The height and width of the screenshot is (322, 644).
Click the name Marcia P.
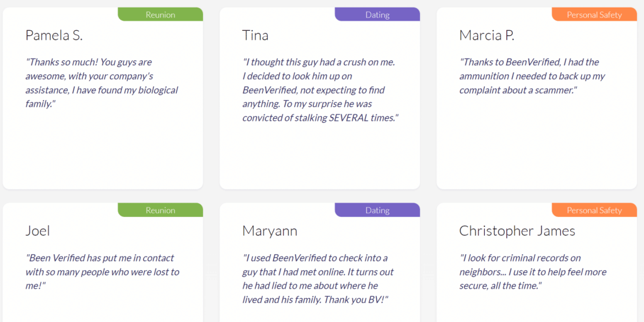[x=487, y=35]
